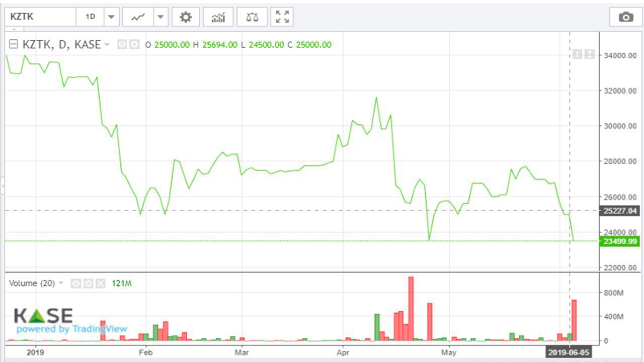Screen dimensions: 644x362
Task: Click the 121M volume value in the legend
Action: 121,284
